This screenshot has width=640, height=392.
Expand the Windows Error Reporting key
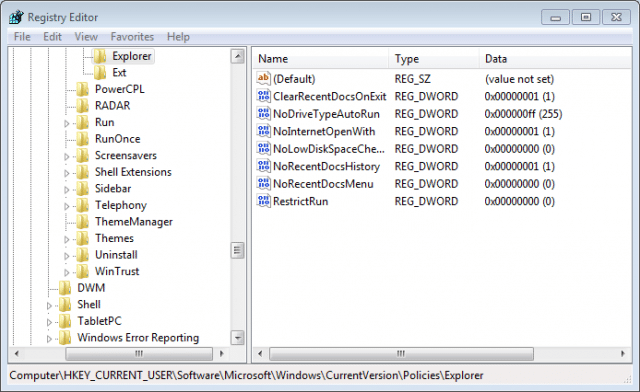point(49,339)
